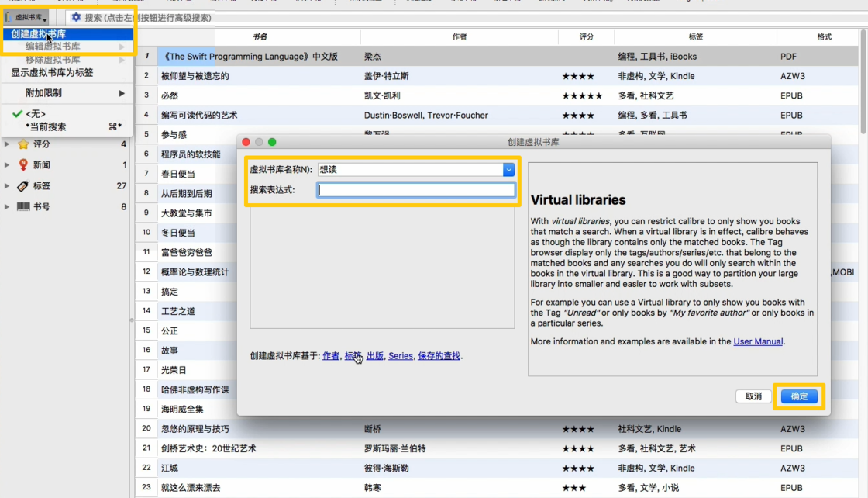Click tags cell 多看, 文学, 小说
Screen dimensions: 868x498
(x=648, y=488)
